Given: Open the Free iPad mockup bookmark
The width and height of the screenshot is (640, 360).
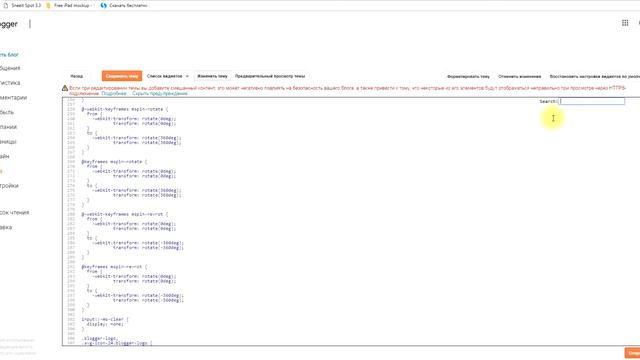Looking at the screenshot, I should coord(69,5).
